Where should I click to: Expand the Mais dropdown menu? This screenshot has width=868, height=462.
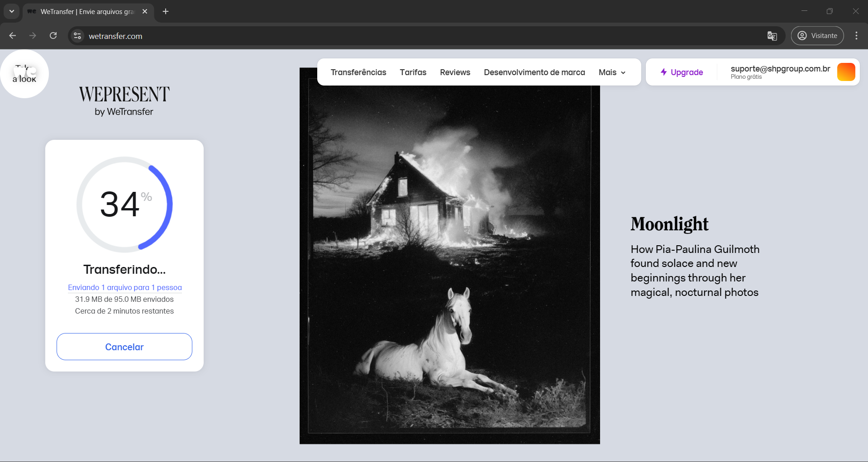[612, 72]
